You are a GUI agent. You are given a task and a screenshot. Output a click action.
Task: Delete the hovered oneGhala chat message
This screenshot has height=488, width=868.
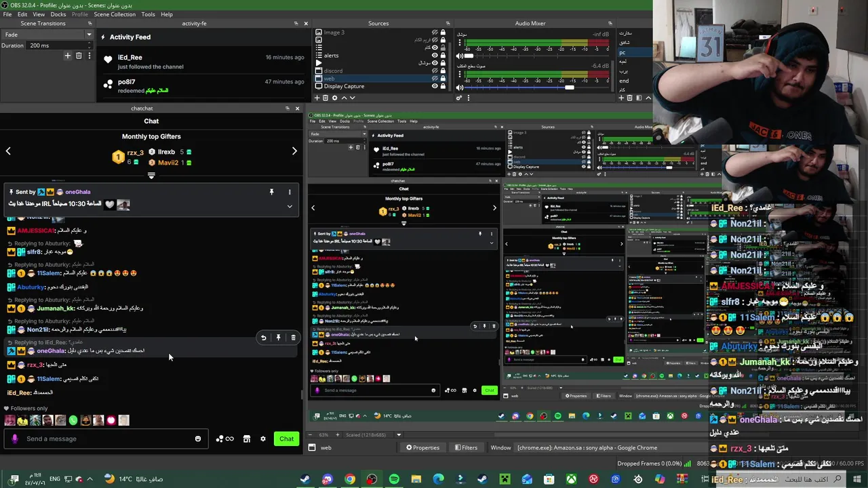[293, 338]
